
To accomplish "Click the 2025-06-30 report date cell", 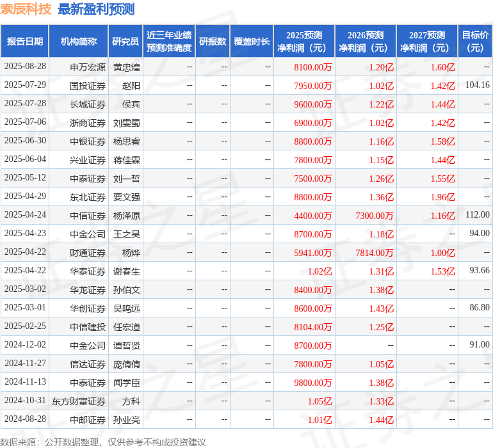I will (25, 141).
